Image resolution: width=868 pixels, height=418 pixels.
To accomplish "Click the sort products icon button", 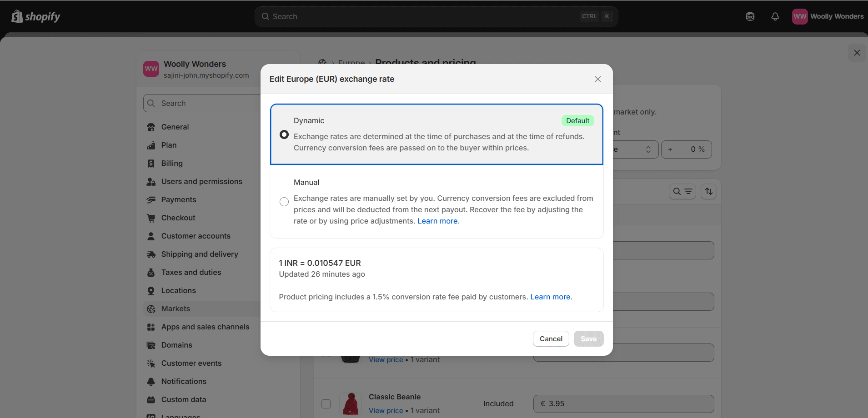I will click(708, 191).
